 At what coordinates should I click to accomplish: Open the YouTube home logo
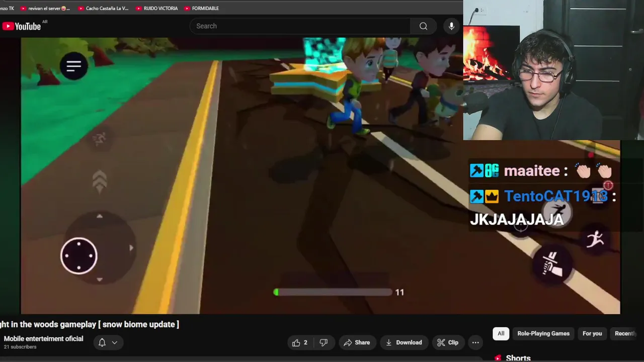coord(22,26)
